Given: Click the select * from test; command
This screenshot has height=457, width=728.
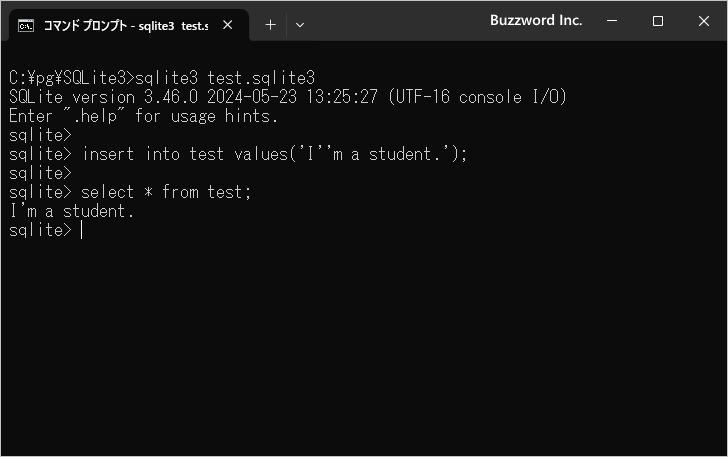Looking at the screenshot, I should coord(166,192).
